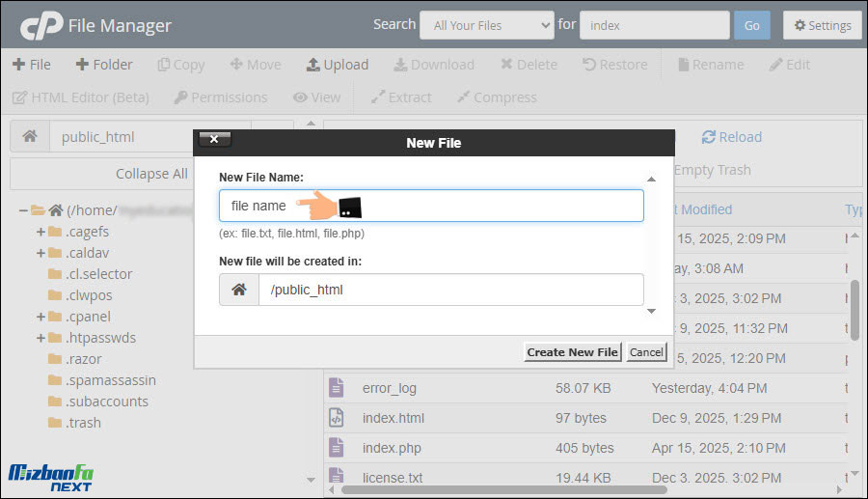Expand the .cpanel folder in tree

[x=41, y=317]
